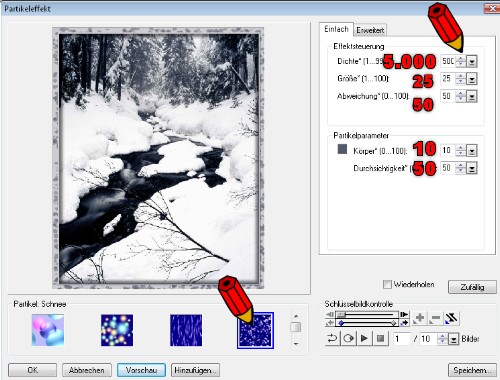Jump to the next keyframe arrow

click(x=405, y=323)
